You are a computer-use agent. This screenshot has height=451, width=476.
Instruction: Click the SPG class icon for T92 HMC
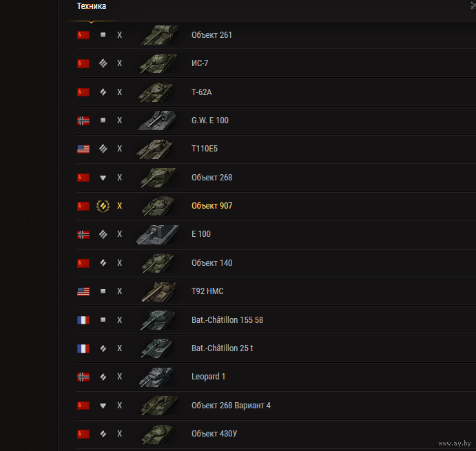103,291
